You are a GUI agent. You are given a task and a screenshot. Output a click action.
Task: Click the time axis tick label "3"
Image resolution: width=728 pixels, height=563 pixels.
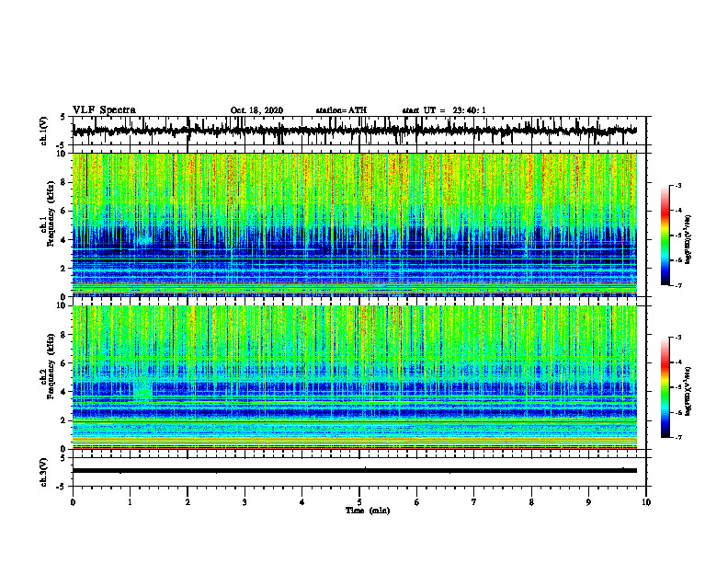coord(245,502)
